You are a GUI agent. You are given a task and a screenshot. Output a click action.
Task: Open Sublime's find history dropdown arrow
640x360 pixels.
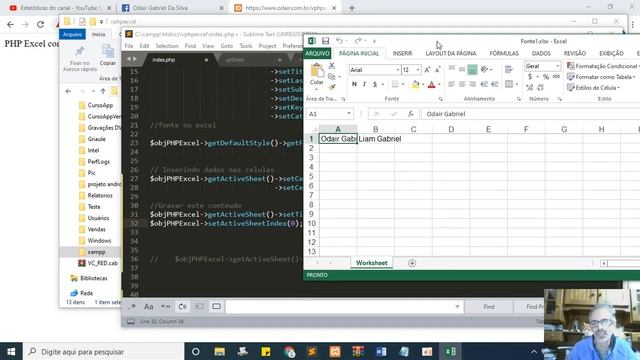(x=457, y=307)
